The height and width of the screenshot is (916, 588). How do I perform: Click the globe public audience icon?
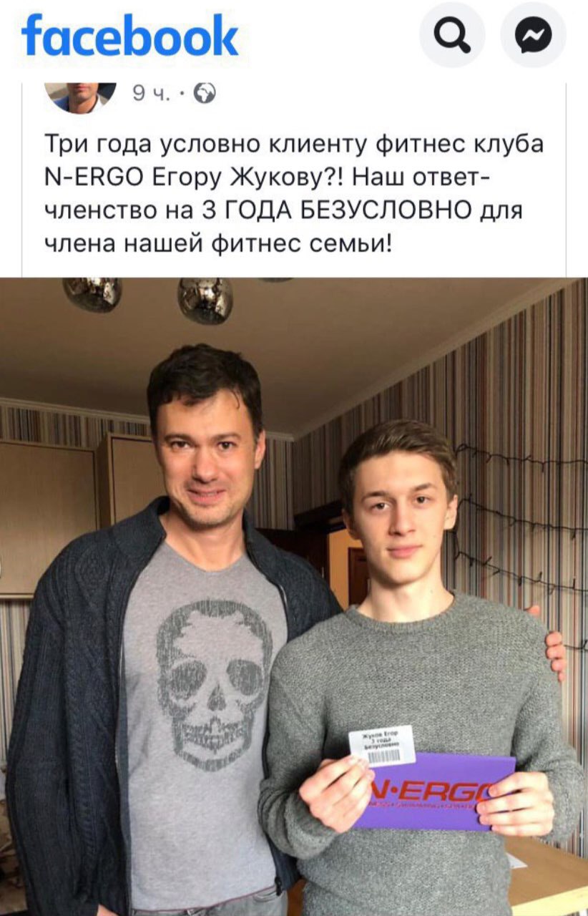click(x=205, y=94)
